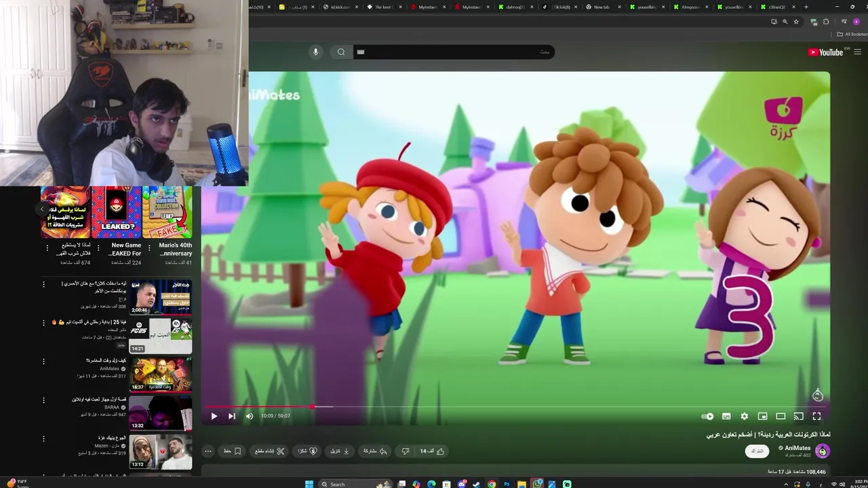
Task: Open Google Chrome from the taskbar
Action: (x=492, y=484)
